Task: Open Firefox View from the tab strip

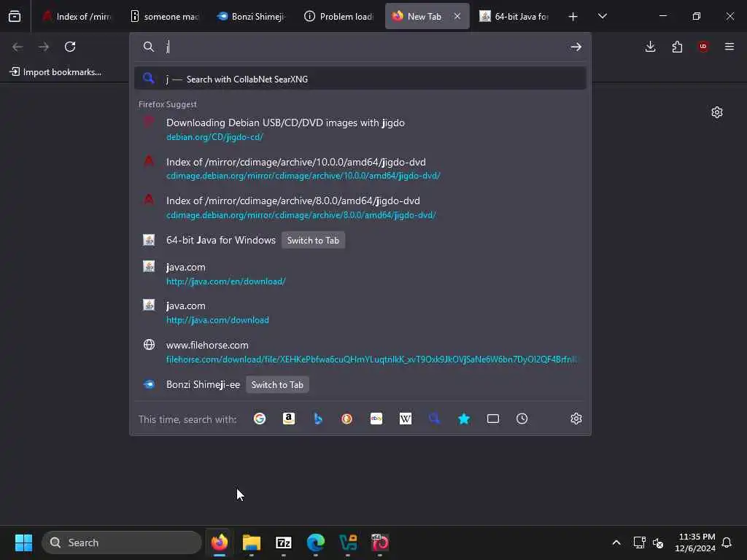Action: 15,16
